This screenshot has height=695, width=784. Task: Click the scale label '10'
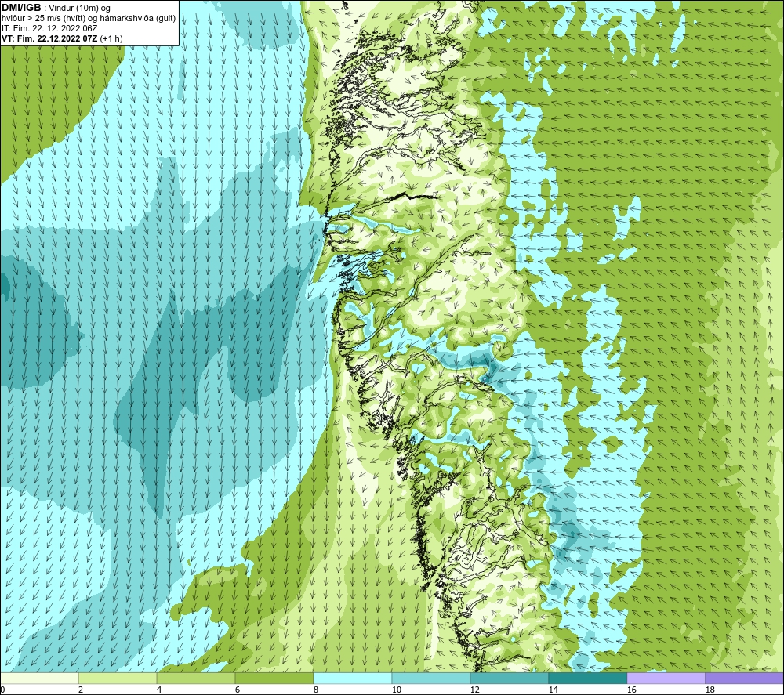(x=396, y=690)
